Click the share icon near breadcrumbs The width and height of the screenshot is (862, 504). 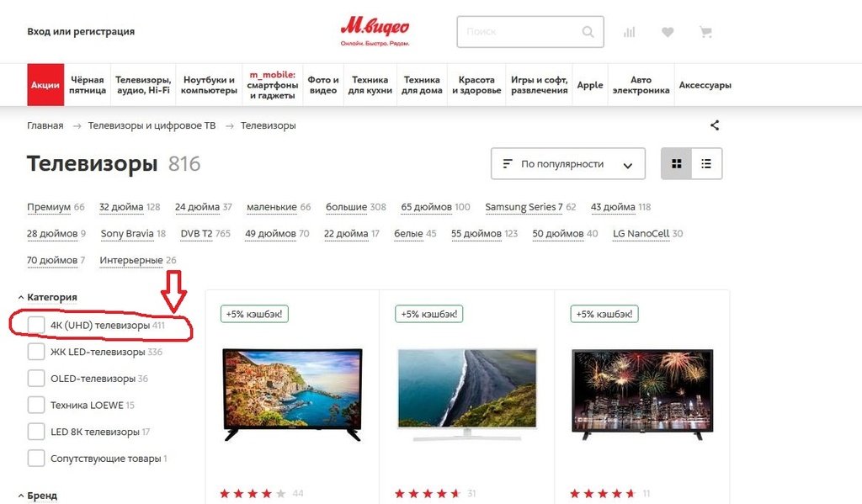[x=715, y=125]
